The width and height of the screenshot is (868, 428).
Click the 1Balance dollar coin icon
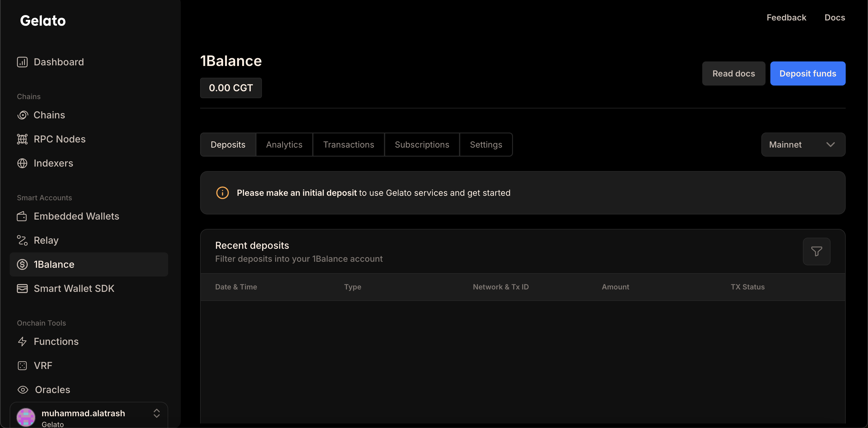coord(22,264)
